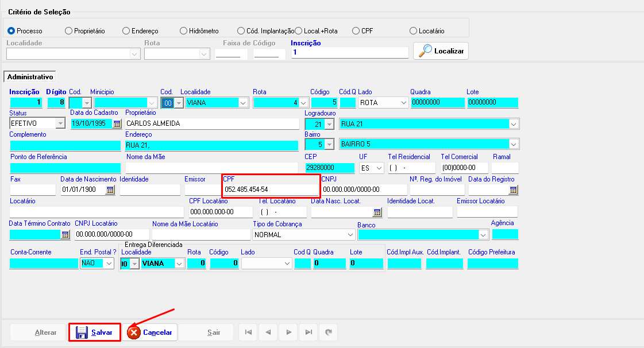Click the refresh record icon

(x=329, y=332)
